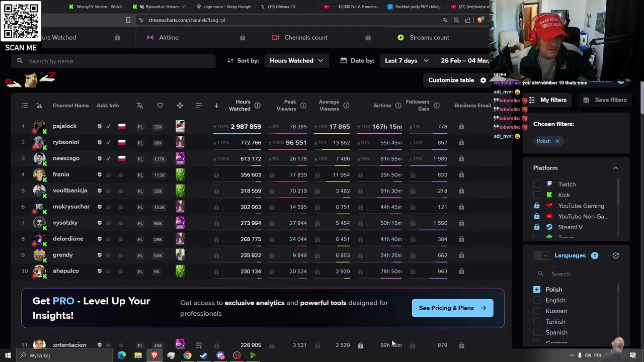Image resolution: width=644 pixels, height=362 pixels.
Task: Click the translate page icon in address bar
Action: [445, 20]
